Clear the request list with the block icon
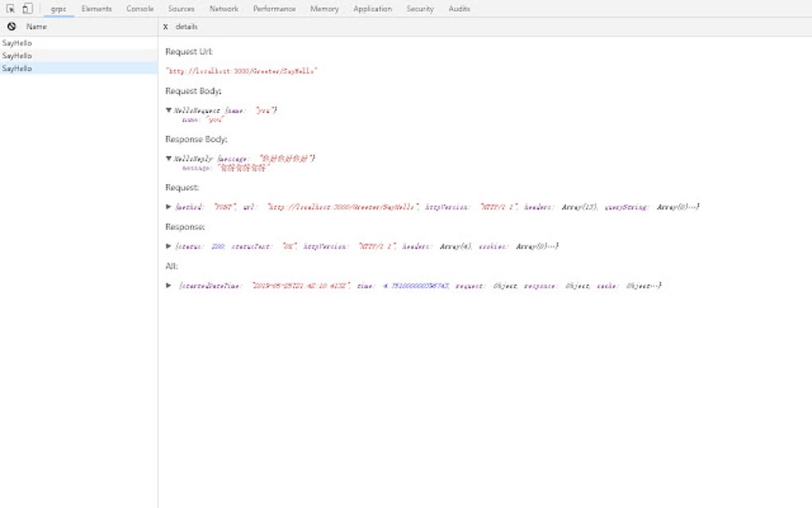 10,26
